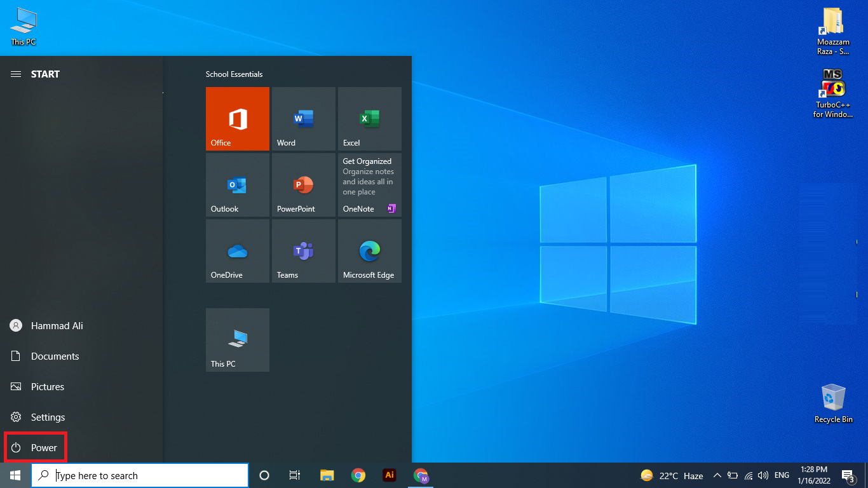The image size is (868, 488).
Task: Collapse the START hamburger menu
Action: pyautogui.click(x=16, y=74)
